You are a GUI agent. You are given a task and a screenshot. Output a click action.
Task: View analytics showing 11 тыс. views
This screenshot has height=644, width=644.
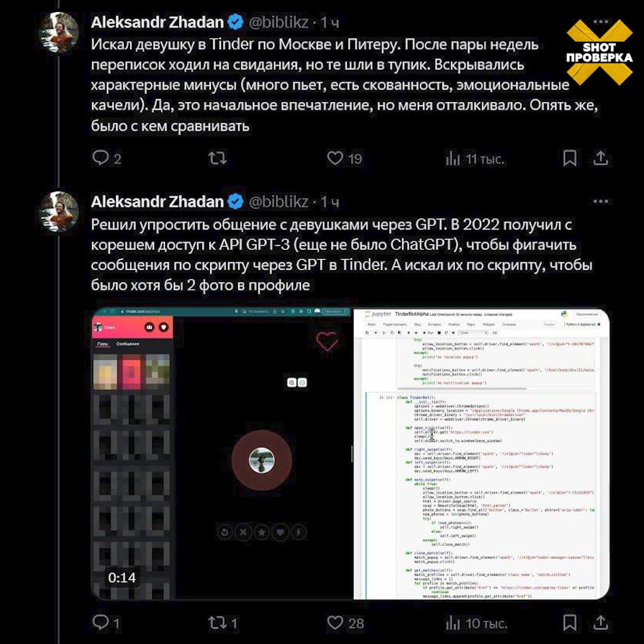475,159
